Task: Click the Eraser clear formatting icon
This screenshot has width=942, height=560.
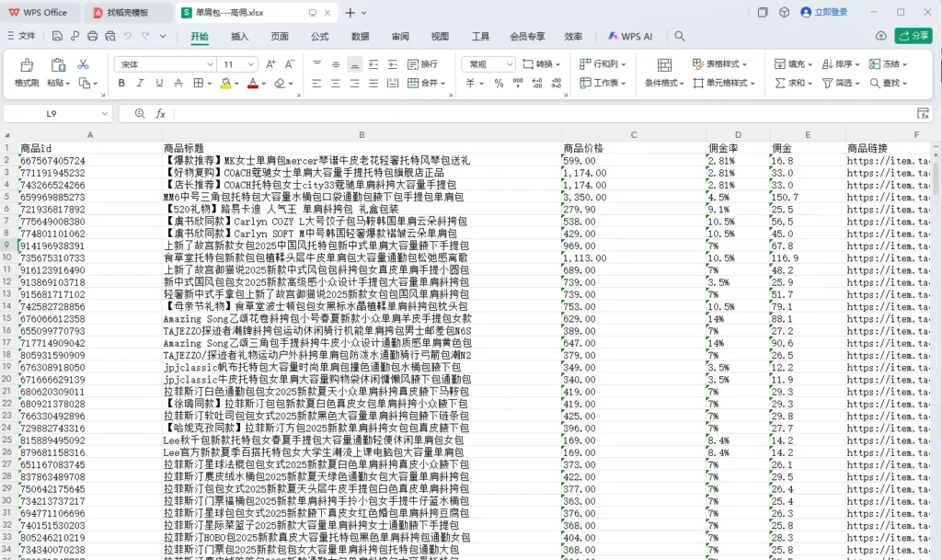Action: (x=280, y=84)
